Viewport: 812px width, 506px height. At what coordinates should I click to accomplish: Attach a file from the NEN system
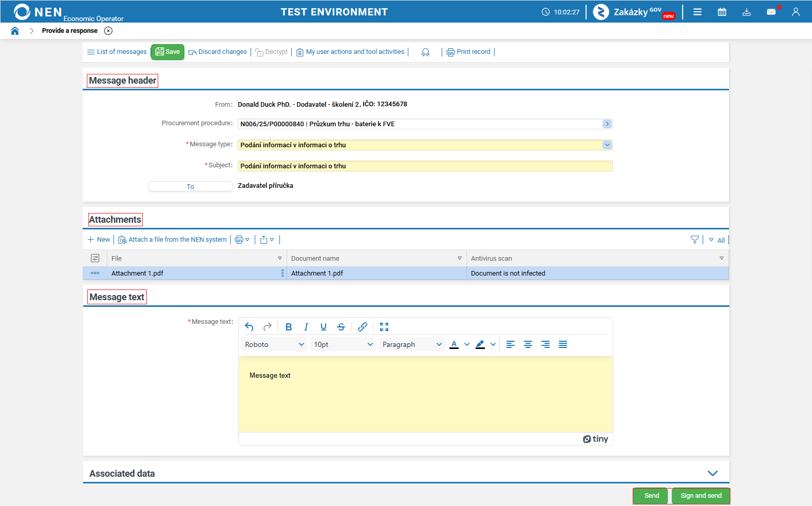173,240
